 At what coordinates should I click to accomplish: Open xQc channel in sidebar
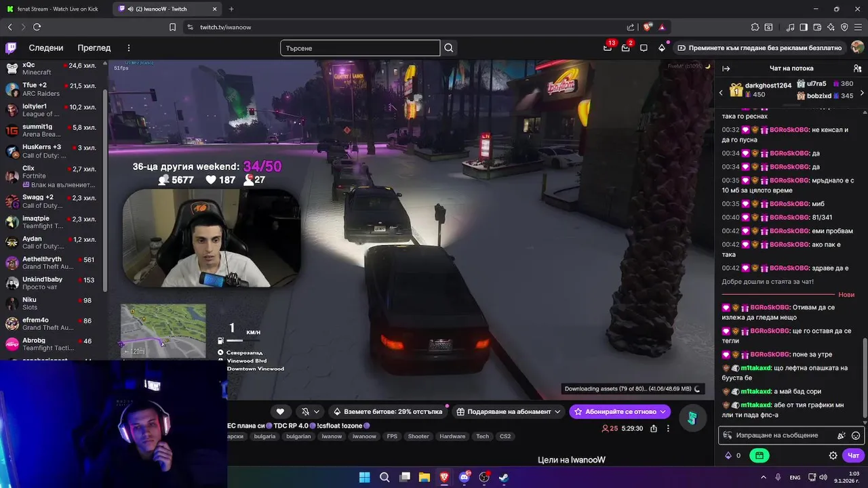point(53,68)
